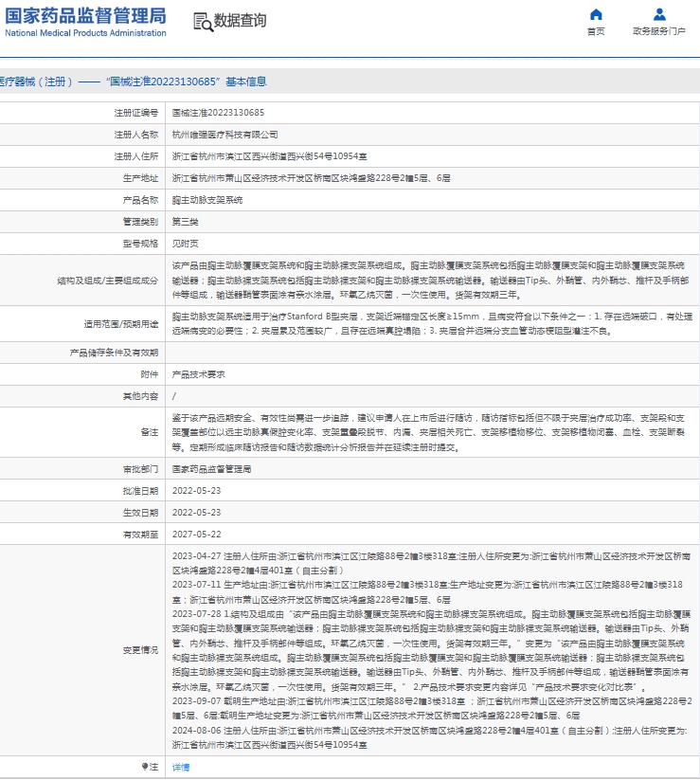Select the 管理类别 label
Viewport: 700px width, 780px height.
click(x=141, y=222)
